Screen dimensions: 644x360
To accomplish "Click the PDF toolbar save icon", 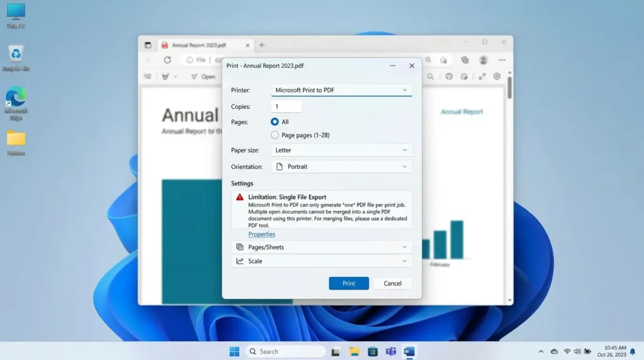I will [x=464, y=76].
